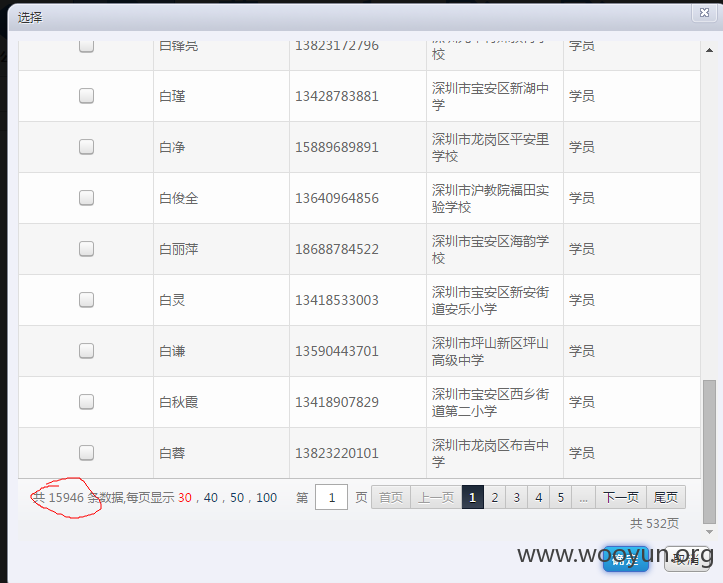This screenshot has height=583, width=723.
Task: Click phone number 13418533003
Action: click(x=337, y=300)
